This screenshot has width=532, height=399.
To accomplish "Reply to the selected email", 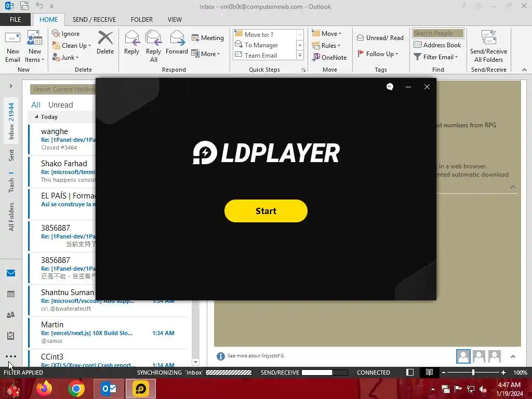I will pos(131,43).
